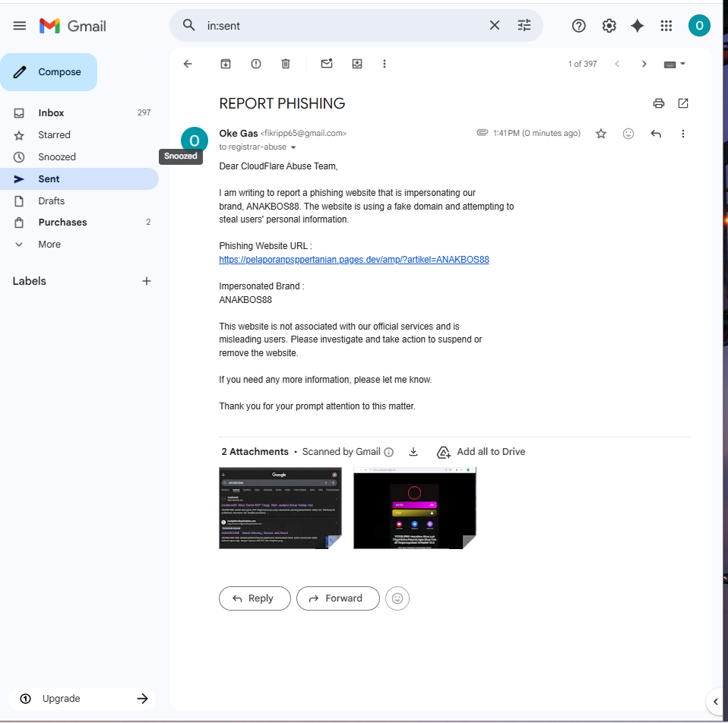Go to the newer conversation arrow
728x723 pixels.
[617, 64]
